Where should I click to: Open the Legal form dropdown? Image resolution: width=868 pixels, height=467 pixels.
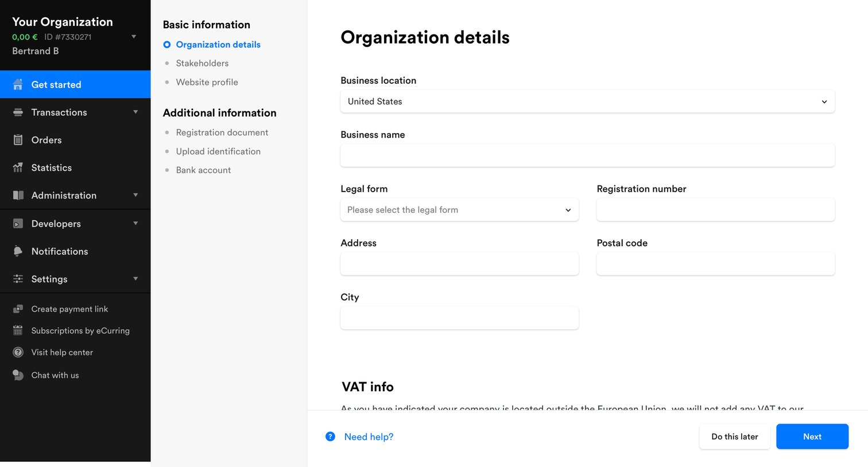click(x=459, y=210)
